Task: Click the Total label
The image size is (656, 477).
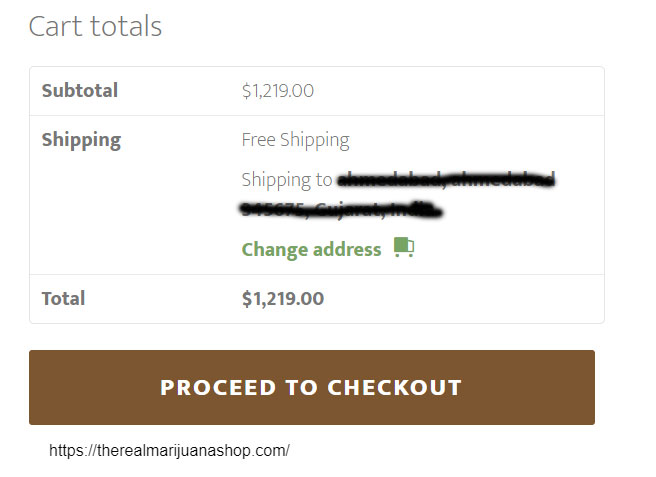Action: pos(63,299)
